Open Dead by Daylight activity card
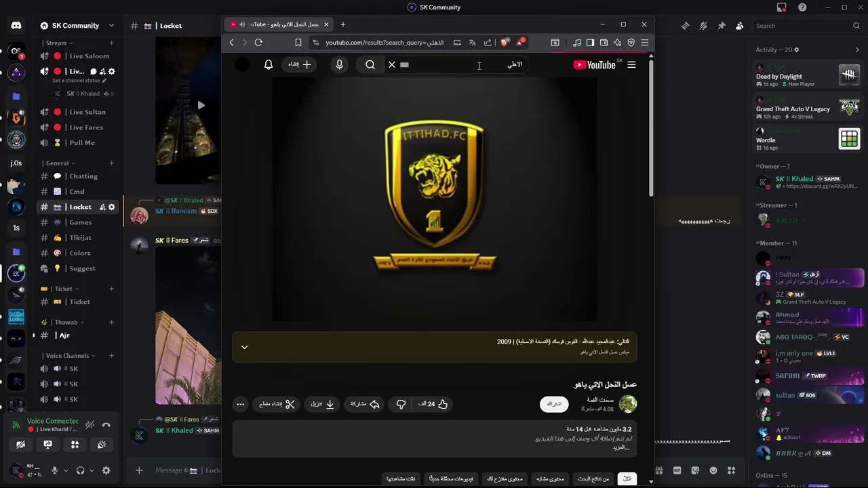Viewport: 868px width, 488px height. pyautogui.click(x=808, y=76)
